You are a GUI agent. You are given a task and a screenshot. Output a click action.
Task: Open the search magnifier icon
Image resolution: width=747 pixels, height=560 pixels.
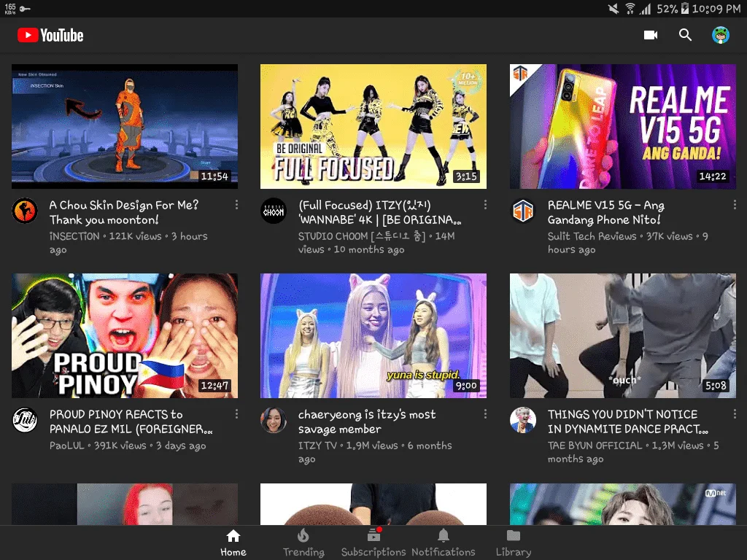coord(685,35)
